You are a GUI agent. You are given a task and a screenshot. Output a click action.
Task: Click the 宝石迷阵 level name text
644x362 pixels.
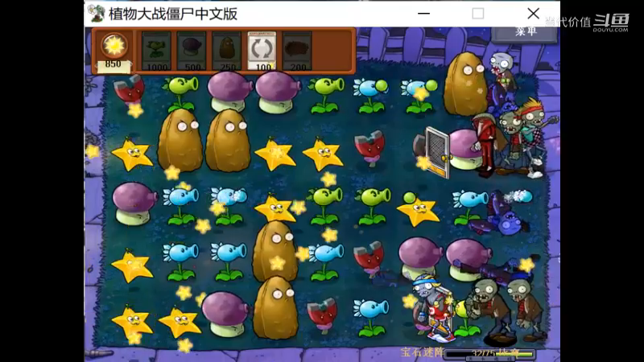click(x=422, y=352)
